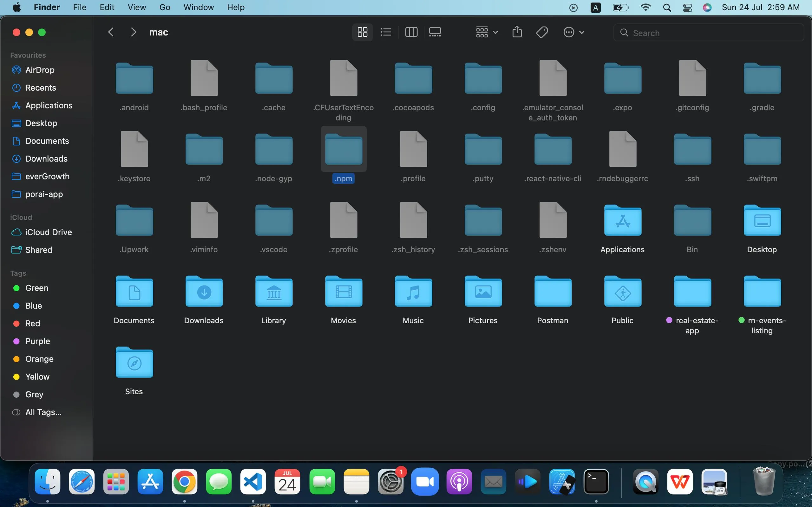This screenshot has width=812, height=507.
Task: Open AirDrop in the sidebar
Action: coord(40,70)
